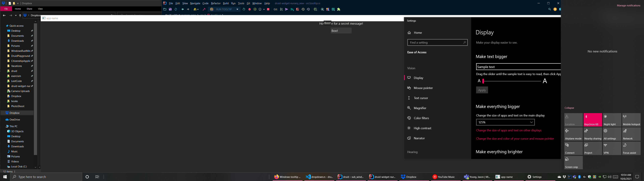Disconnect the Keychron K8 Bluetooth tile

tap(593, 119)
